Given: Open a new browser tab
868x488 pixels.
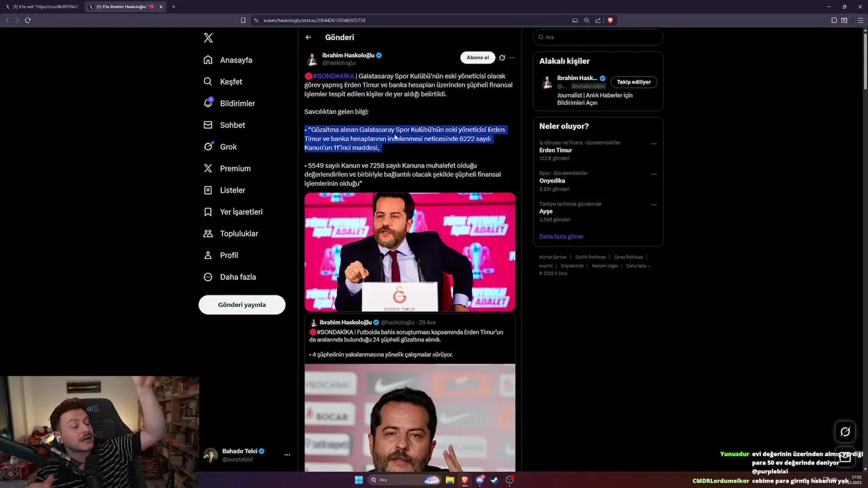Looking at the screenshot, I should [174, 7].
